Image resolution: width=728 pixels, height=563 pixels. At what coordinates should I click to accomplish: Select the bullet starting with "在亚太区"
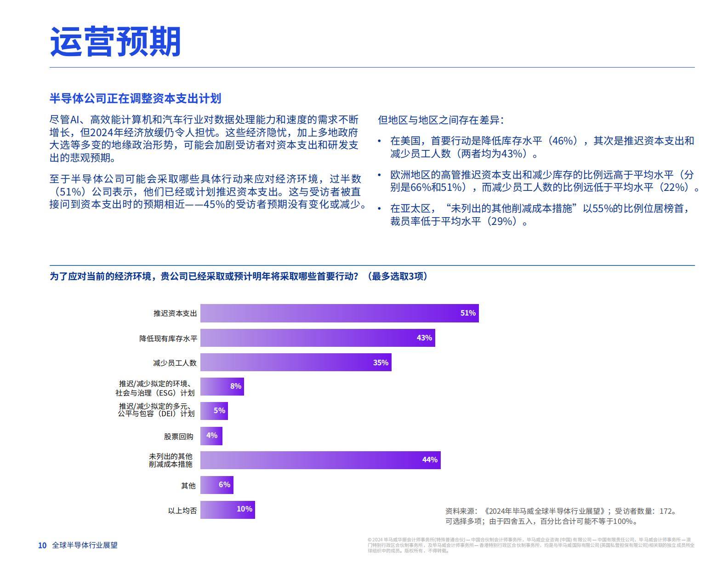pos(540,215)
